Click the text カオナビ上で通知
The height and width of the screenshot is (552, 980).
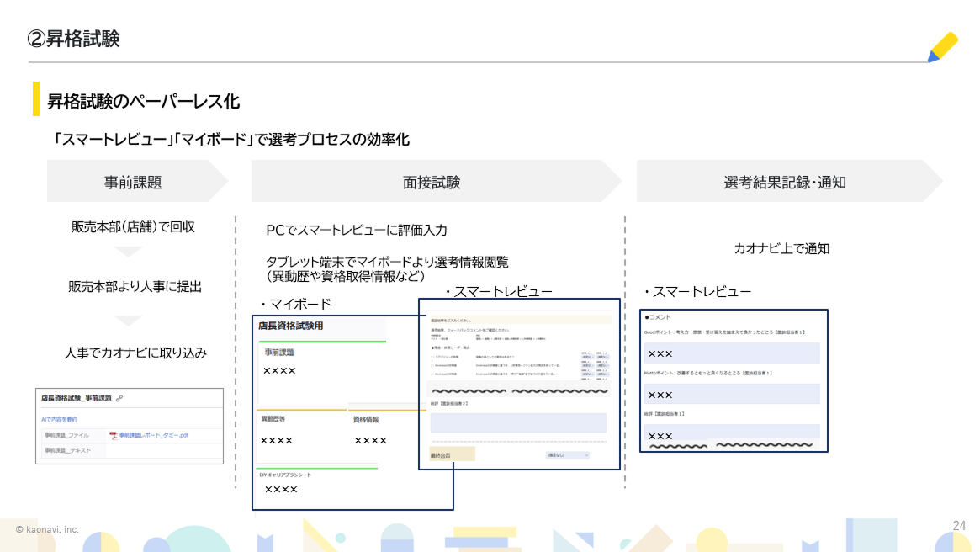click(x=781, y=248)
